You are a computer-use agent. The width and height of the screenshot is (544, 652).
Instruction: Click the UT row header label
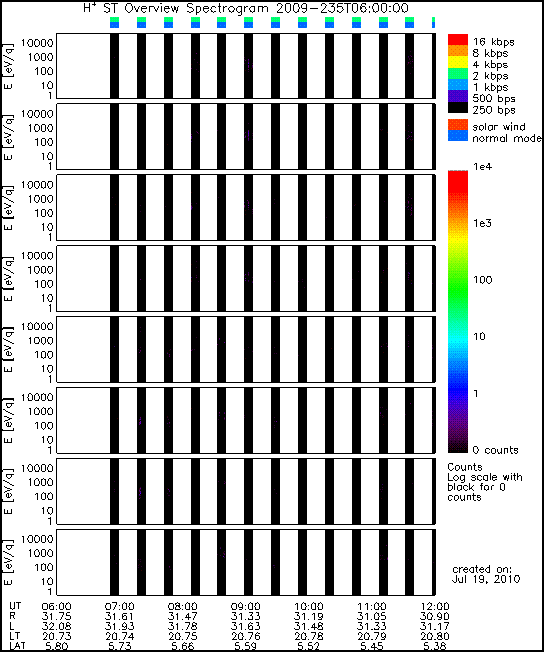pyautogui.click(x=15, y=607)
